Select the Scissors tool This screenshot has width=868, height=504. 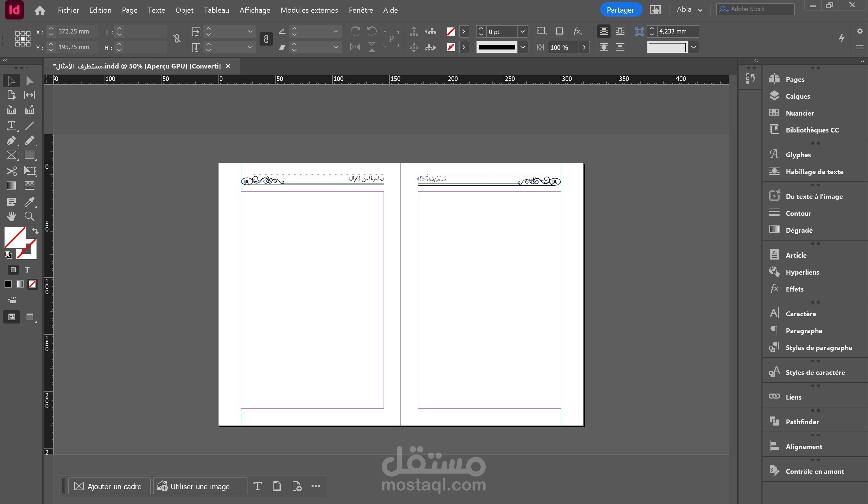[x=11, y=171]
